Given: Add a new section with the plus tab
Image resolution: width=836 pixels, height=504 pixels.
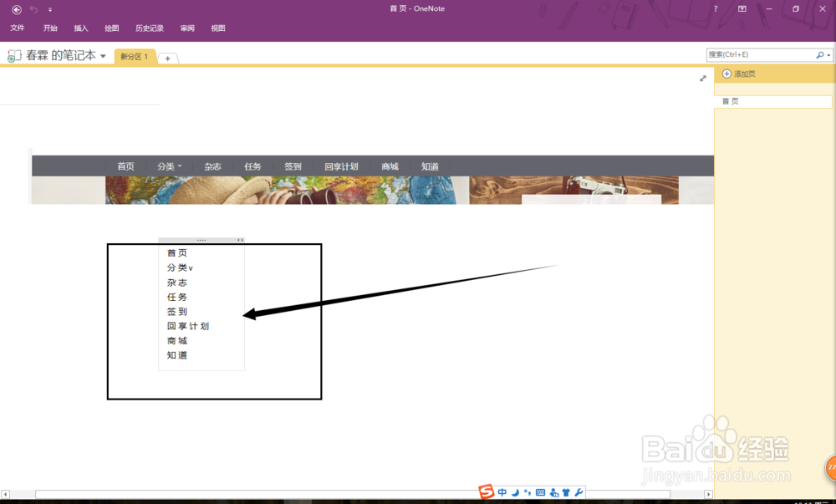Looking at the screenshot, I should [x=167, y=58].
